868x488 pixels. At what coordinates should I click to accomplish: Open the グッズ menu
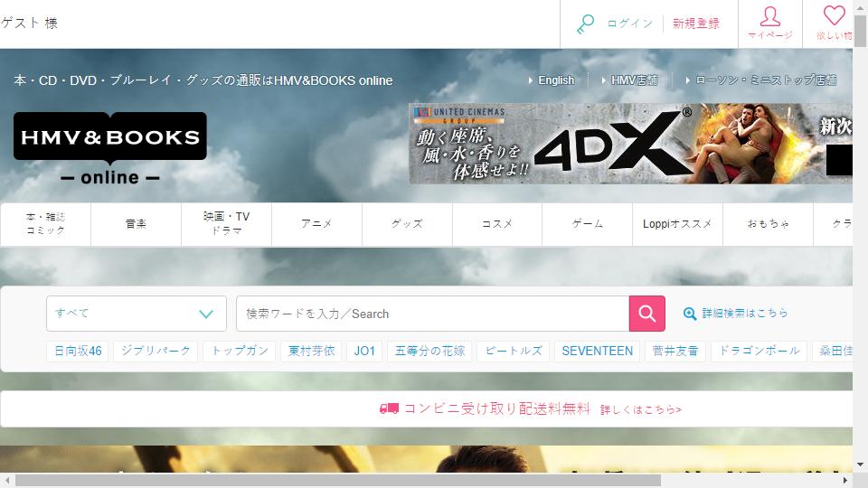[407, 223]
